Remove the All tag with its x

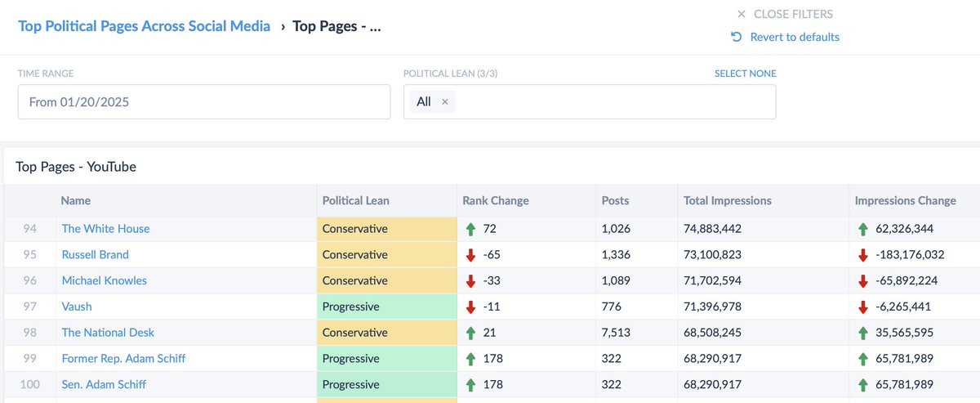(445, 102)
